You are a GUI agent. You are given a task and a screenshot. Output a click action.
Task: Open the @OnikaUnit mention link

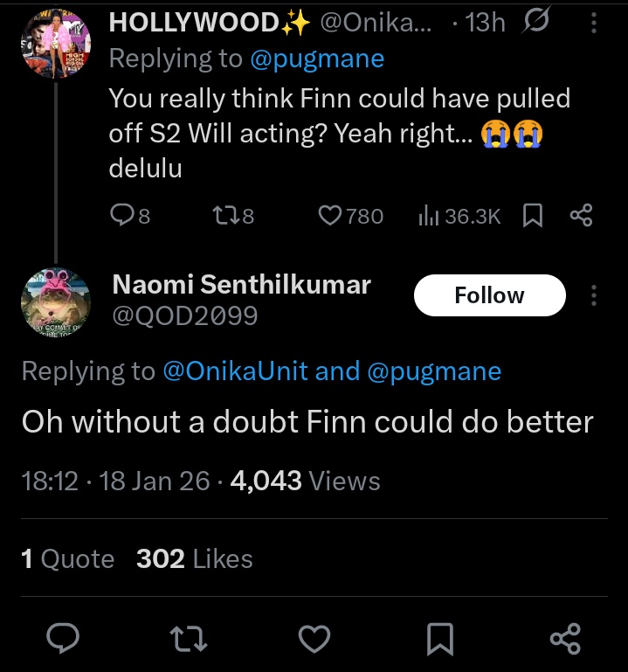click(x=235, y=371)
